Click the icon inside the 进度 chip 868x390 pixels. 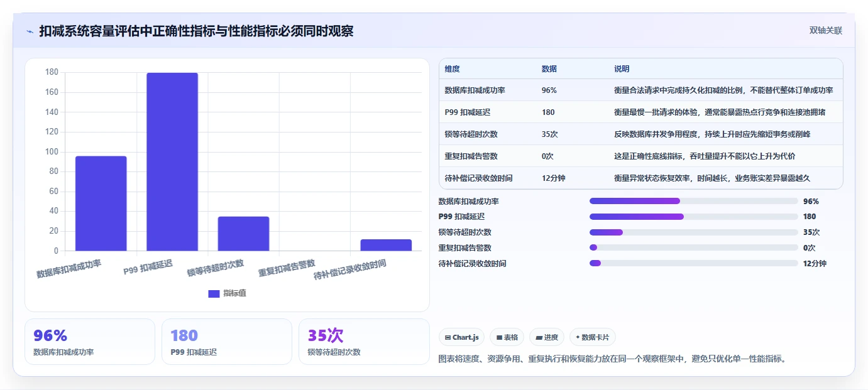(x=539, y=338)
